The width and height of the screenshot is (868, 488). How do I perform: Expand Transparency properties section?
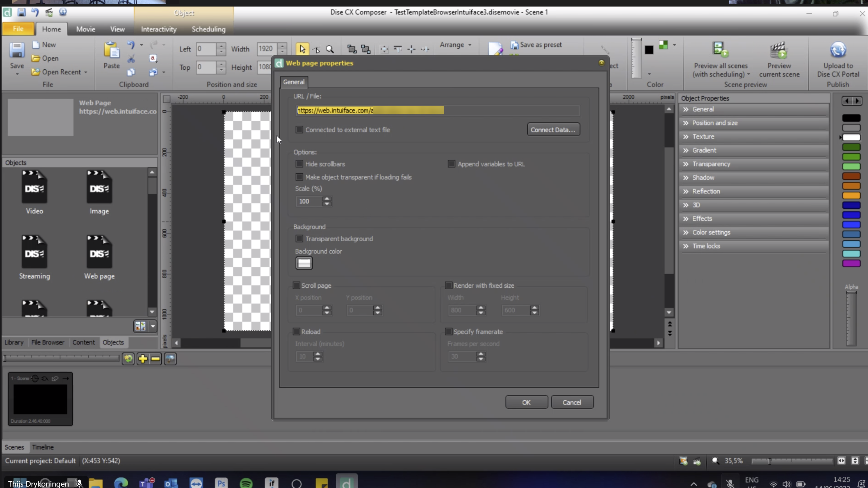(754, 164)
